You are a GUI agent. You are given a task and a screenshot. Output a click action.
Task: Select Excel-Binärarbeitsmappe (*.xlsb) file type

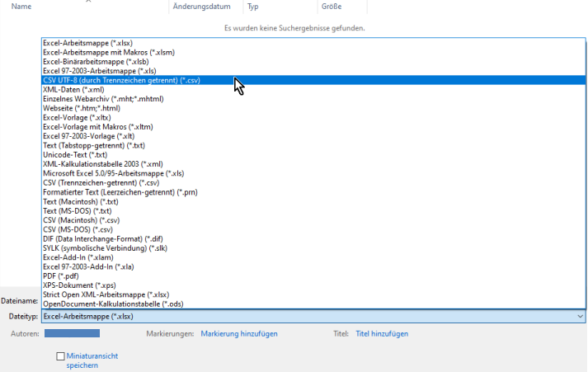tap(95, 61)
